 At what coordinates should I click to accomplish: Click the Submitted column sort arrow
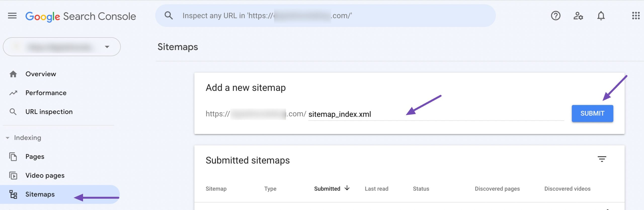347,188
